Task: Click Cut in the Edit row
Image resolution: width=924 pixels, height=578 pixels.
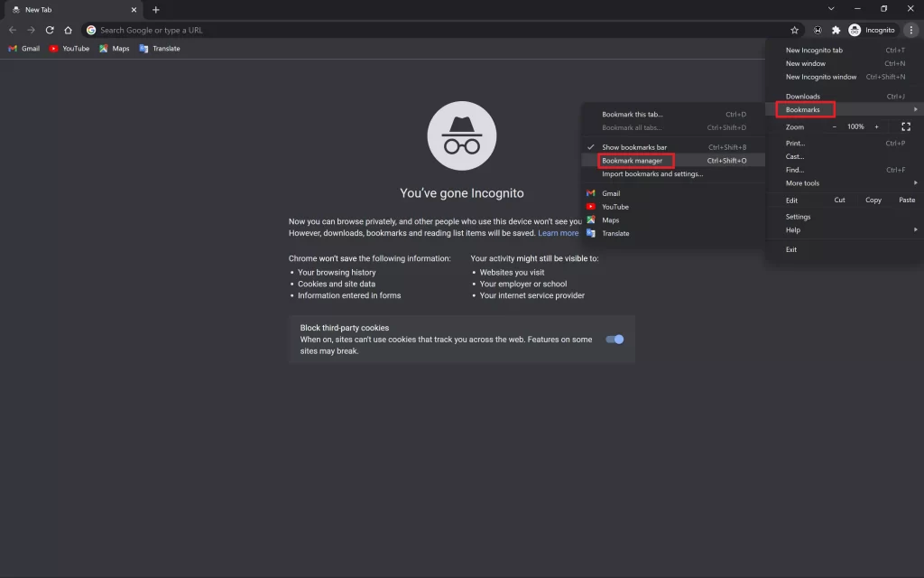Action: pos(839,200)
